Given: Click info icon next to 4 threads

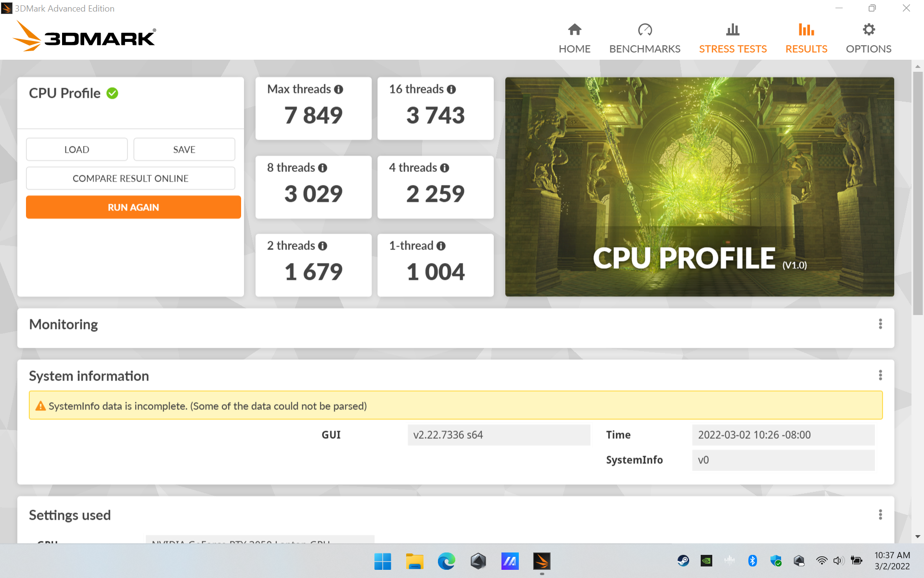Looking at the screenshot, I should pos(444,168).
